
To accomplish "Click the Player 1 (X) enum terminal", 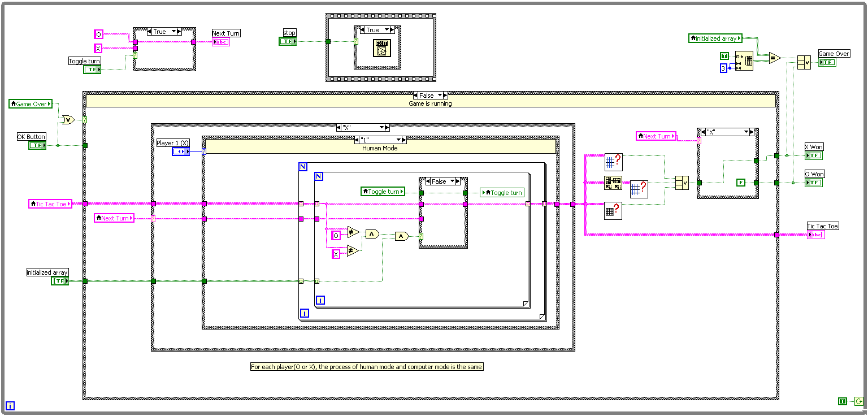I will (x=181, y=151).
